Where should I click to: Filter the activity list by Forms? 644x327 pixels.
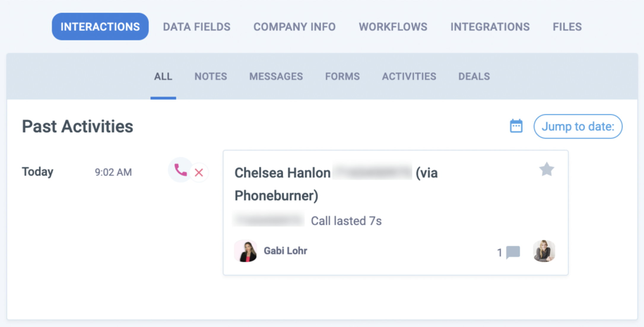pyautogui.click(x=342, y=77)
